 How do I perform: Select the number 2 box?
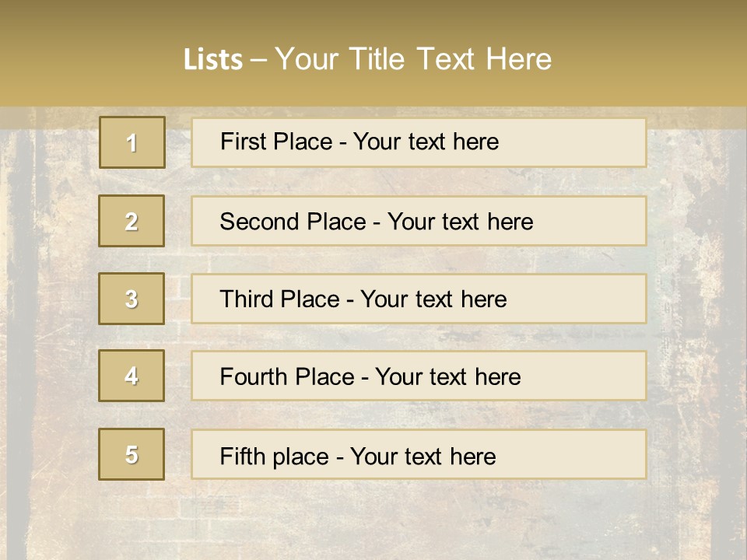point(132,221)
